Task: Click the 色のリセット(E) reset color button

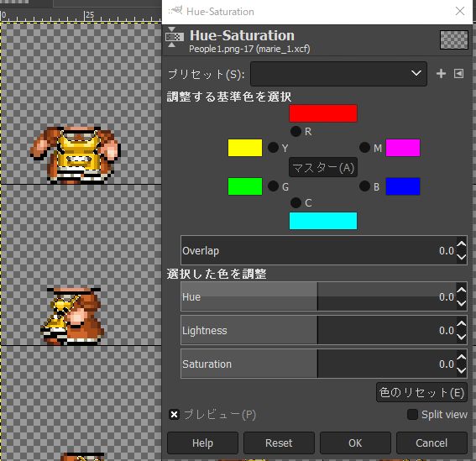Action: pos(421,392)
